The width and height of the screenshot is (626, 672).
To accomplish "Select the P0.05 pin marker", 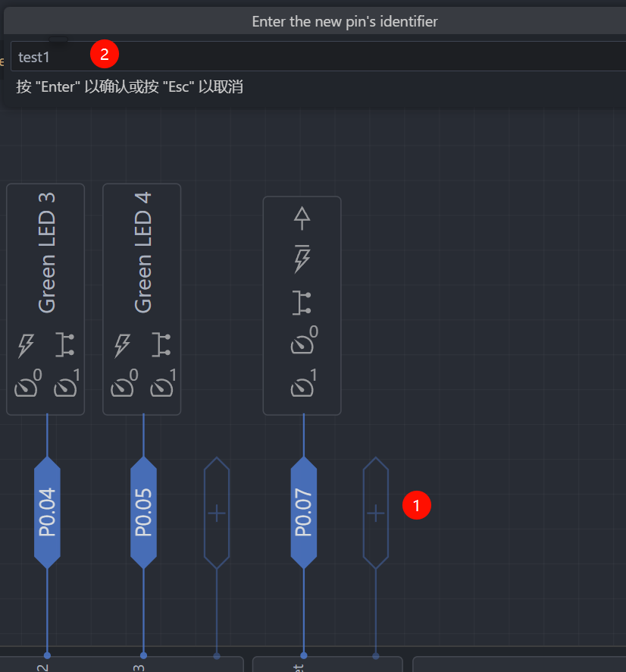I will point(143,513).
